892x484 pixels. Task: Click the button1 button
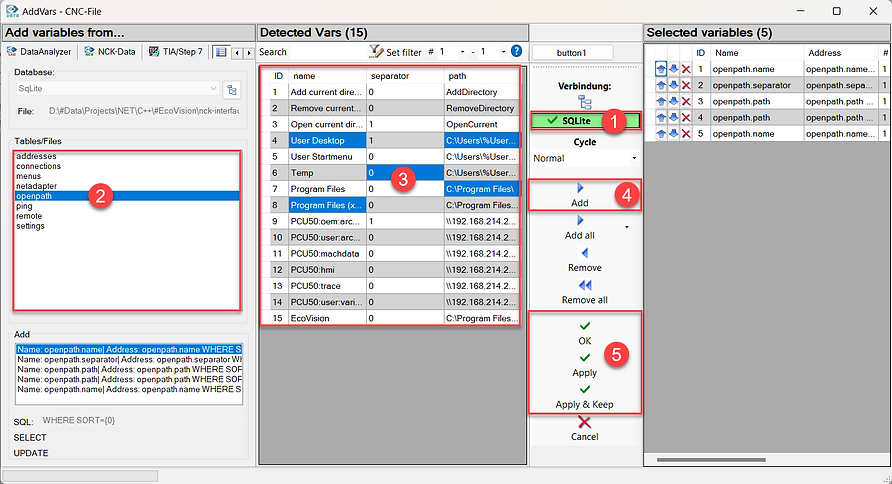[572, 53]
